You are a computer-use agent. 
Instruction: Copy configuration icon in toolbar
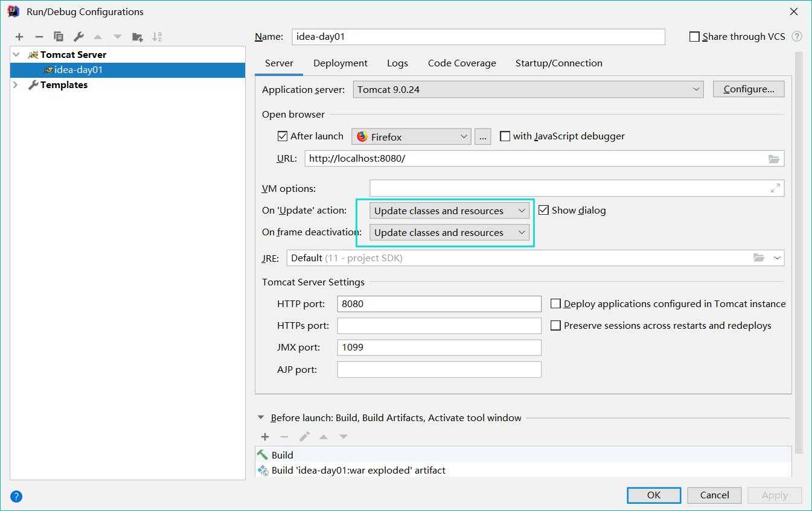click(59, 37)
